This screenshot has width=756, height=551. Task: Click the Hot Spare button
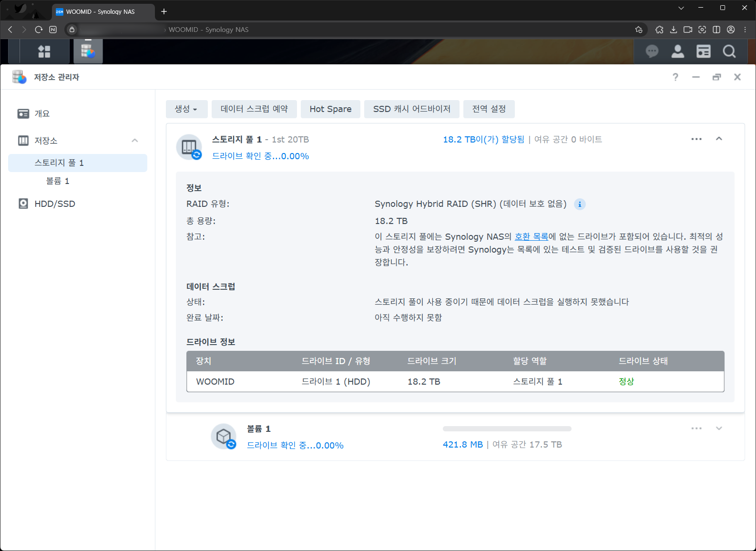(x=330, y=109)
